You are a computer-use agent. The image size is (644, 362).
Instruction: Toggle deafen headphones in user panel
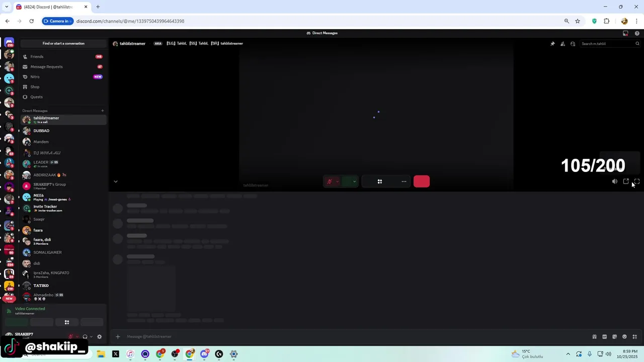85,337
